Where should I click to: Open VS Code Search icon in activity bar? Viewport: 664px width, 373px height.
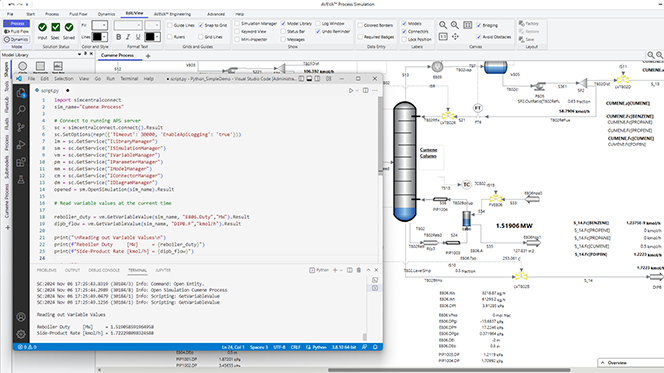21,110
